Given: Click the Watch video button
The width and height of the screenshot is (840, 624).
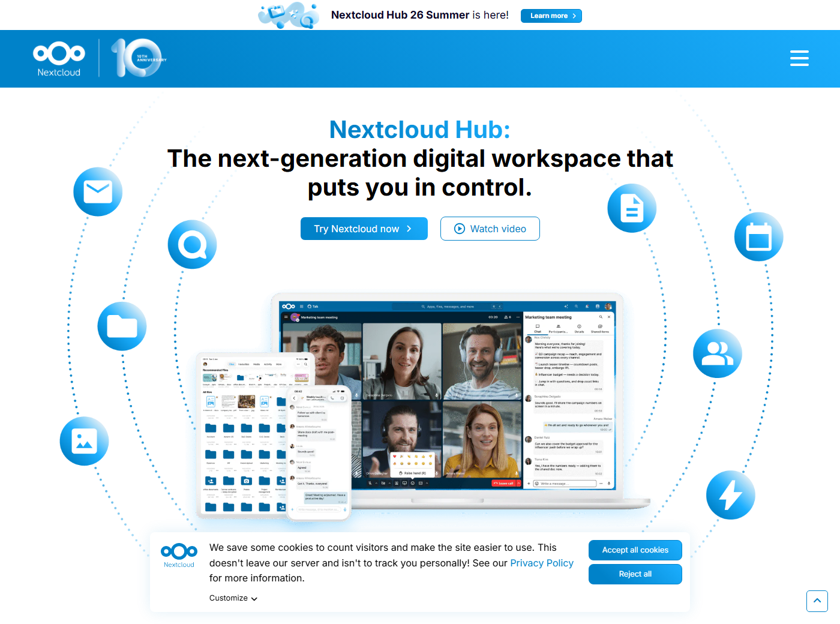Looking at the screenshot, I should coord(490,229).
